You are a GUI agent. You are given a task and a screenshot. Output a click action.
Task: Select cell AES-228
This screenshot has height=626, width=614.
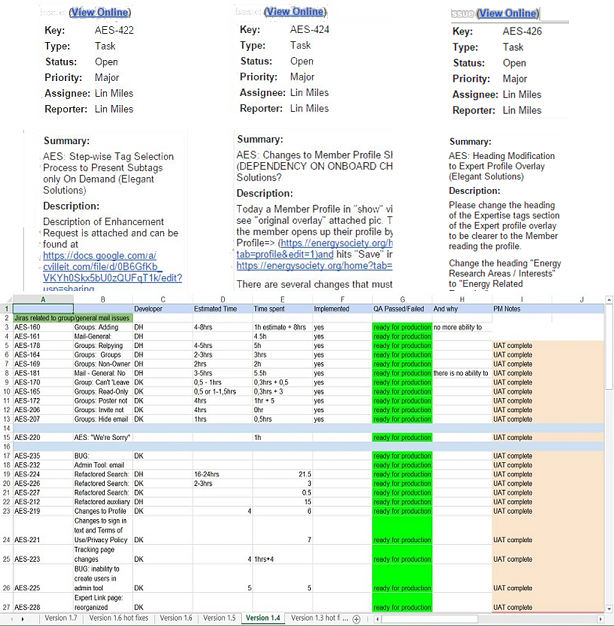(43, 602)
